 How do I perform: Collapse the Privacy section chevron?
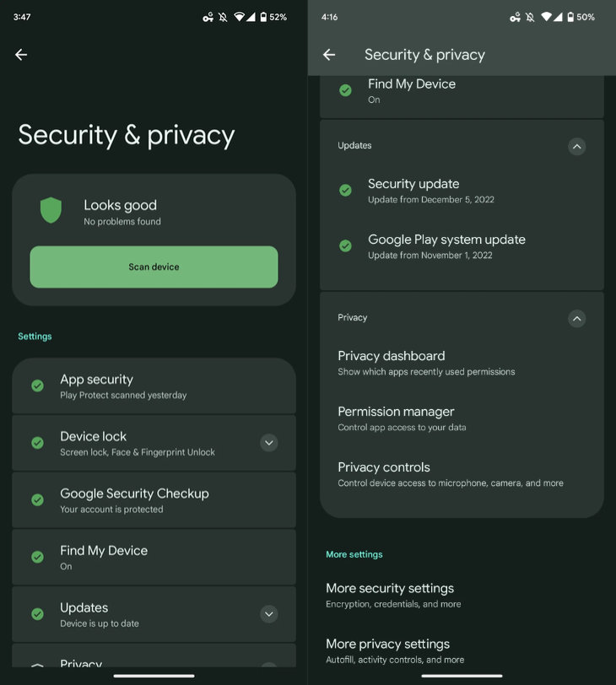pyautogui.click(x=576, y=319)
